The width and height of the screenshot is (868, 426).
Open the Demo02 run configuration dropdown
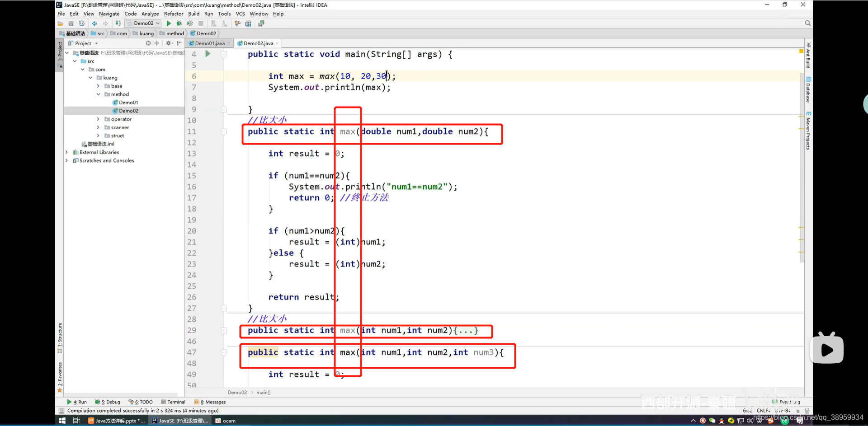click(x=143, y=23)
